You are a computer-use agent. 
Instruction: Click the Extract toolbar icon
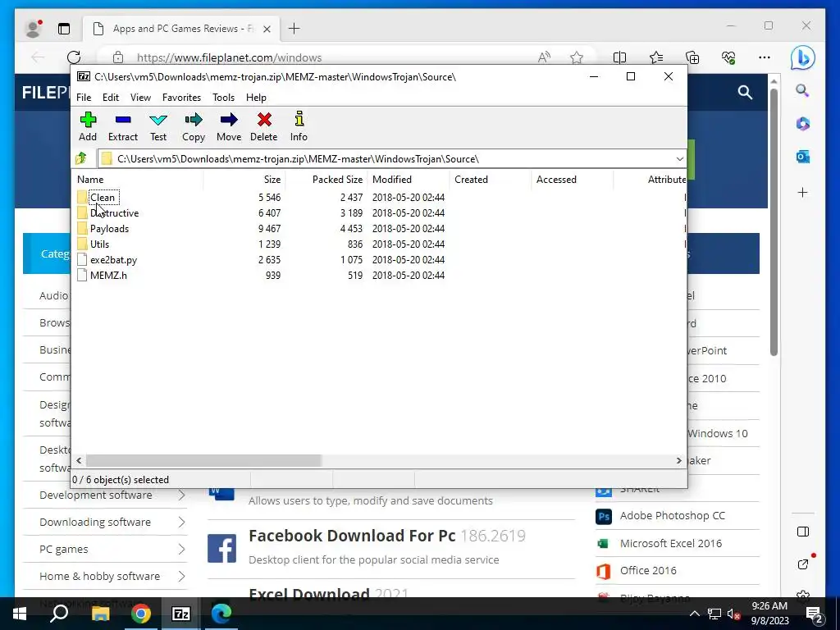click(x=123, y=120)
